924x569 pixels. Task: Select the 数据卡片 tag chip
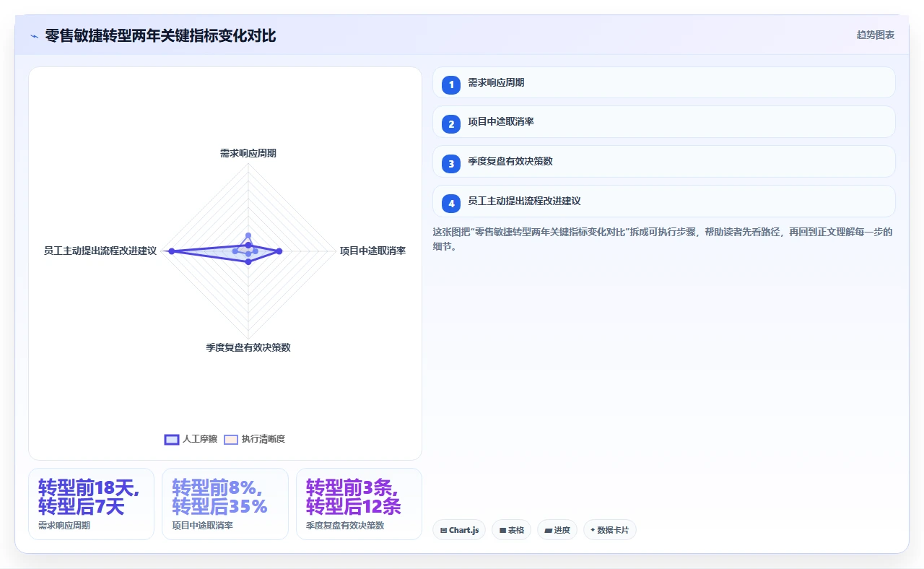(609, 530)
